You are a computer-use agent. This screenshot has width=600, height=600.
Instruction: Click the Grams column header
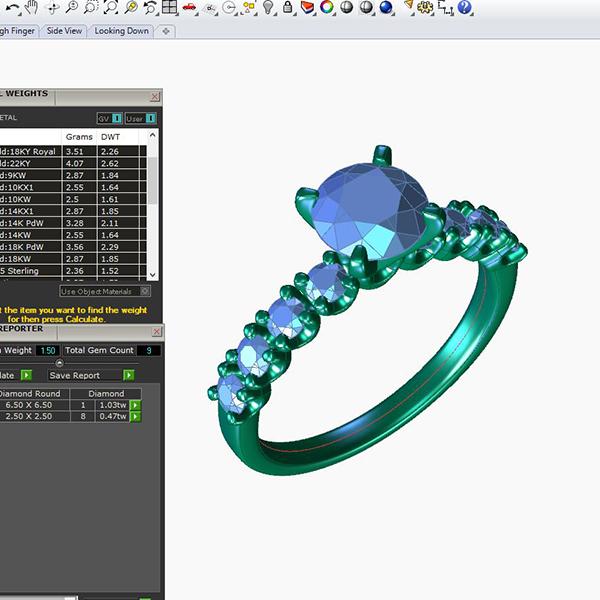click(x=79, y=137)
